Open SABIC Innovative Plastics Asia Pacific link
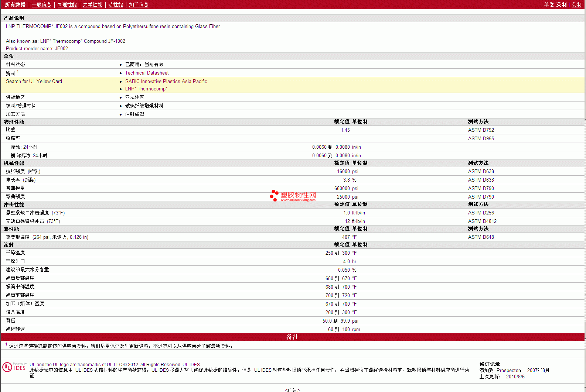Screen dimensions: 586x392 [166, 81]
